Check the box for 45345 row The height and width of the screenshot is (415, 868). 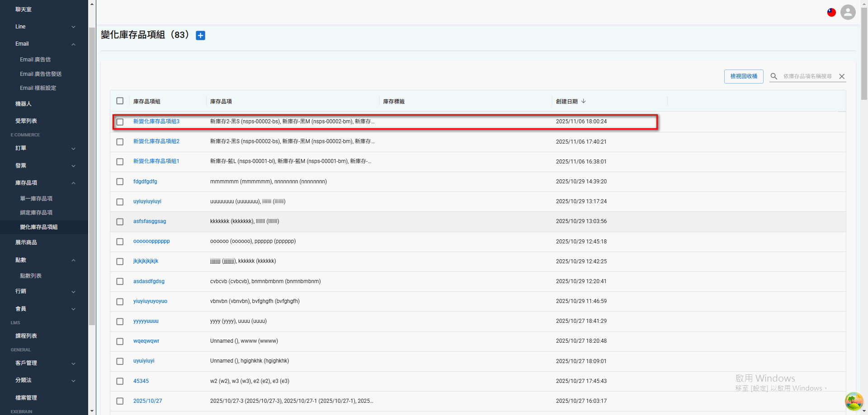(120, 381)
